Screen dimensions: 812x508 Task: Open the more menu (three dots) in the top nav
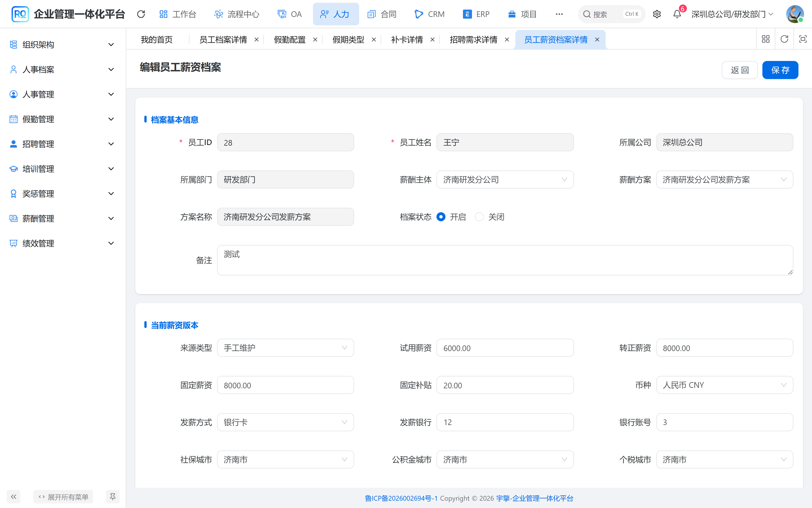pyautogui.click(x=559, y=14)
